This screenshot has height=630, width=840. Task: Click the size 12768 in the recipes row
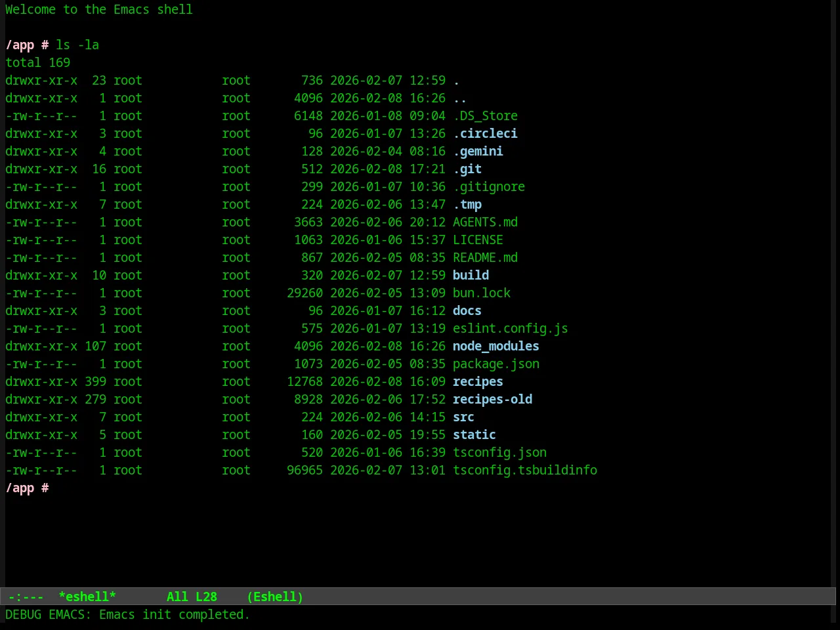click(x=304, y=381)
